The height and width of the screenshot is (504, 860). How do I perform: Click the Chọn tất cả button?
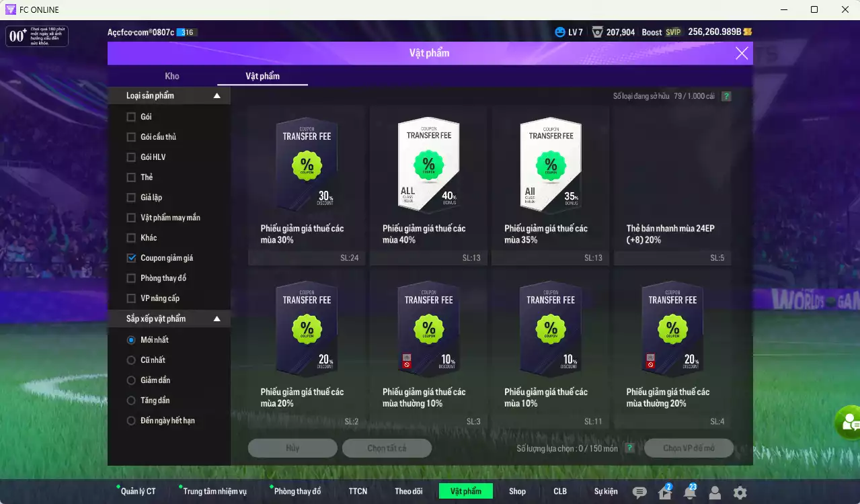point(387,448)
